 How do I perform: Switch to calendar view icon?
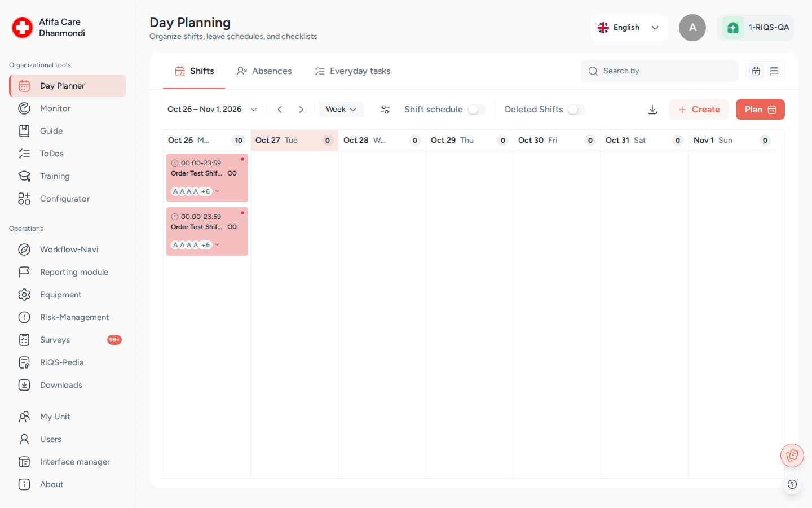point(756,71)
